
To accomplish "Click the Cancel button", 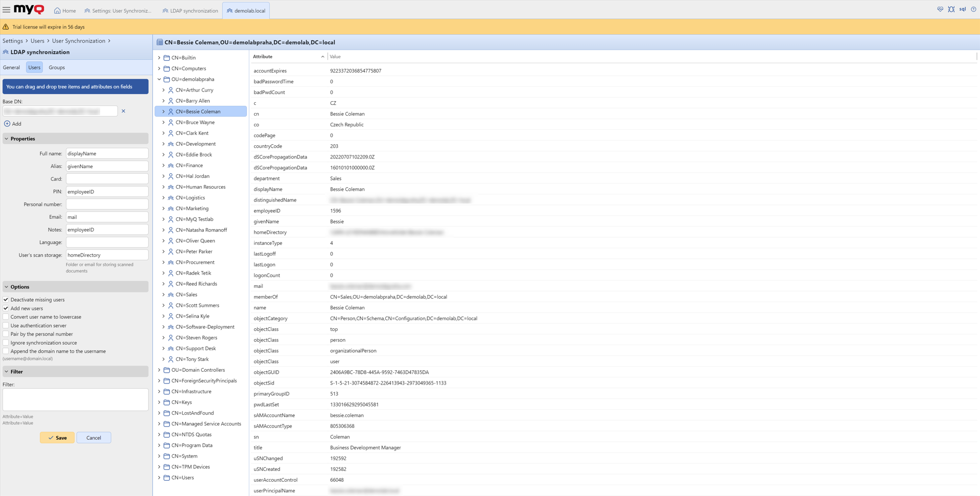I will [94, 438].
